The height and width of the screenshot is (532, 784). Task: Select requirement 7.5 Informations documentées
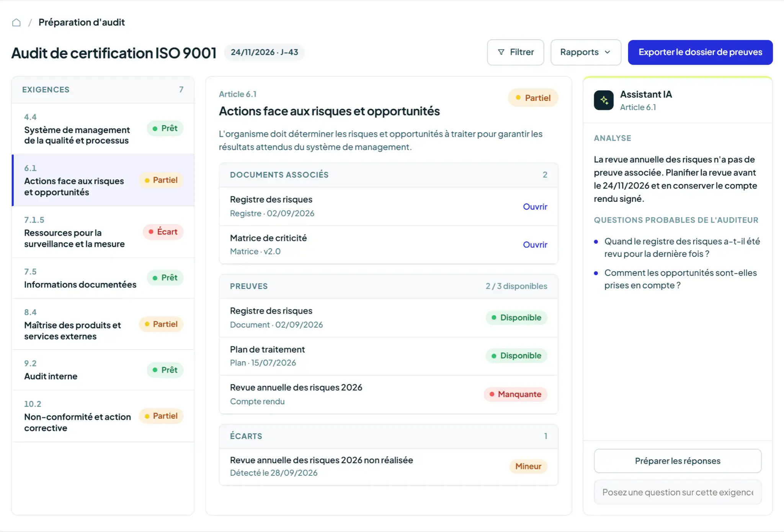103,278
